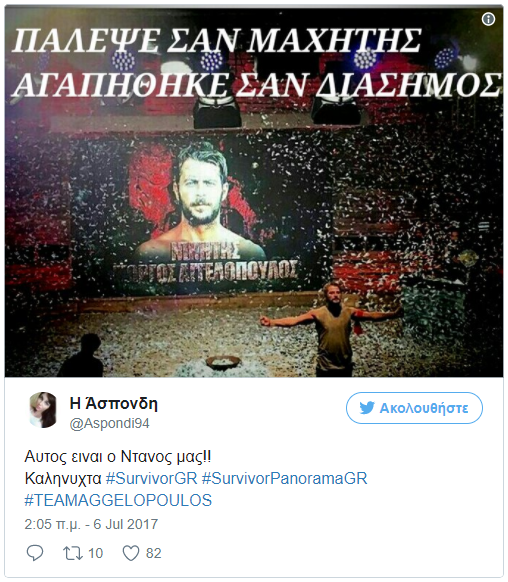Click the @Aspondi94 handle
The height and width of the screenshot is (582, 508).
[109, 423]
